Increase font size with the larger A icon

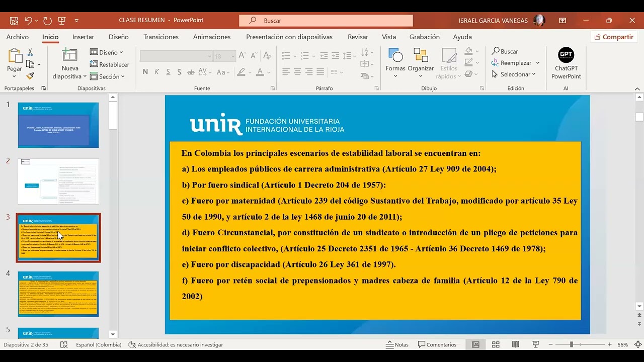243,56
